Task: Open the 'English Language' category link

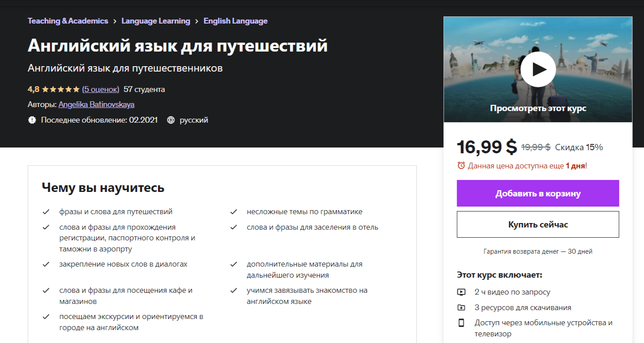Action: [235, 20]
